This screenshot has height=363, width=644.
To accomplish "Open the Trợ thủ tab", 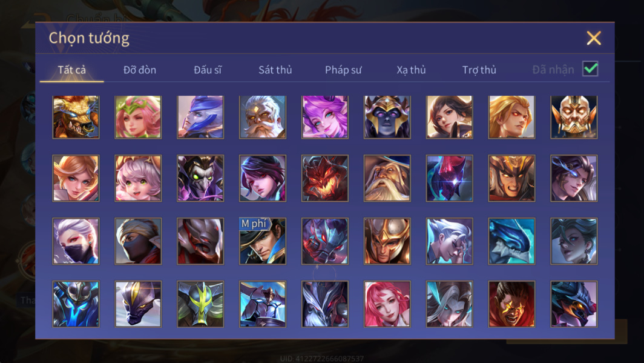I will (x=479, y=70).
